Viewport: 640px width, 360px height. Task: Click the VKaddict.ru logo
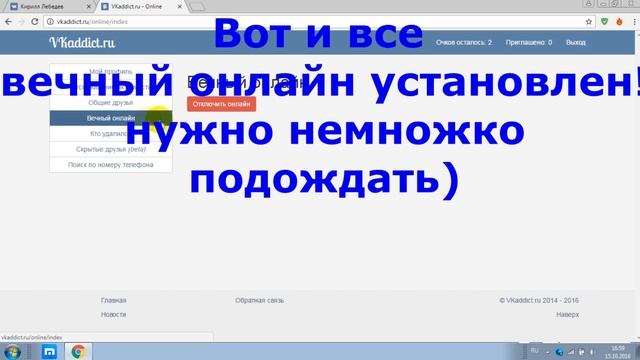(82, 42)
